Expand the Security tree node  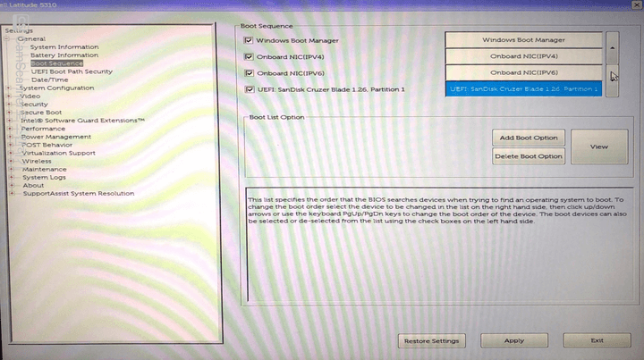(10, 105)
